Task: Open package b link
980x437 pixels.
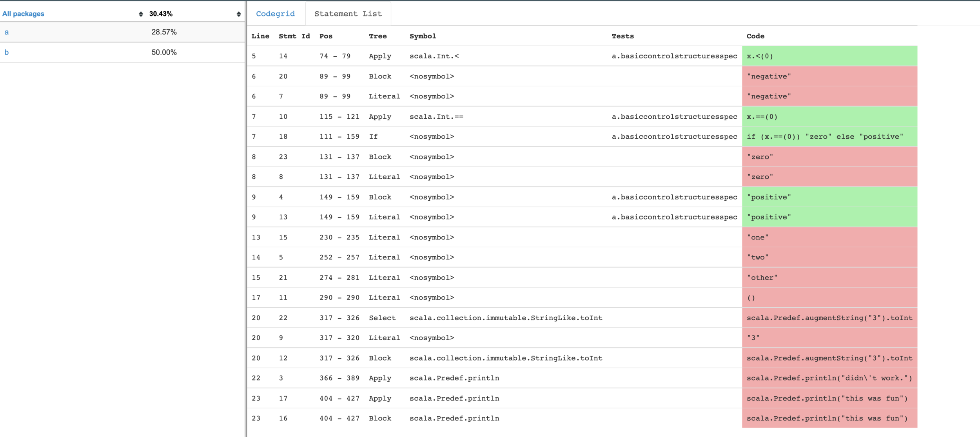Action: point(7,53)
